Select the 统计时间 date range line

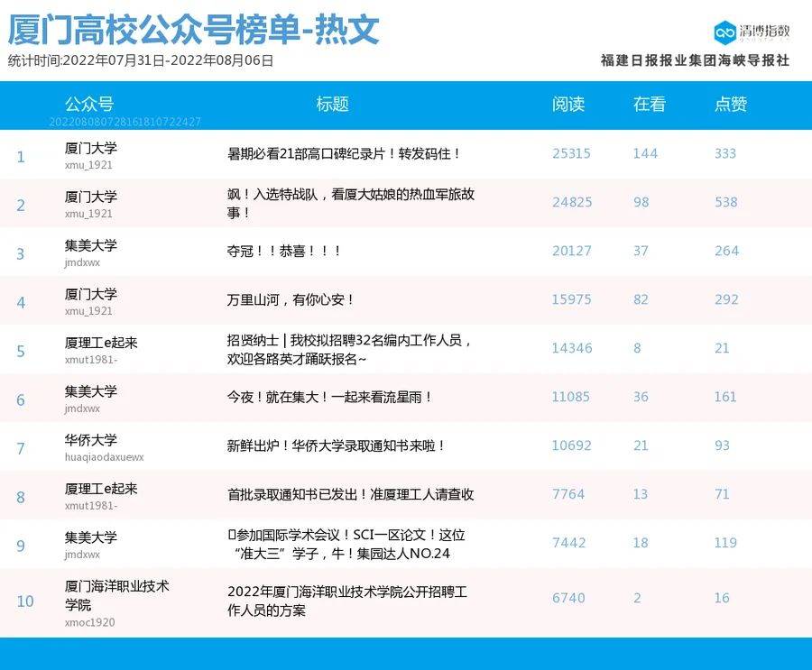(141, 60)
